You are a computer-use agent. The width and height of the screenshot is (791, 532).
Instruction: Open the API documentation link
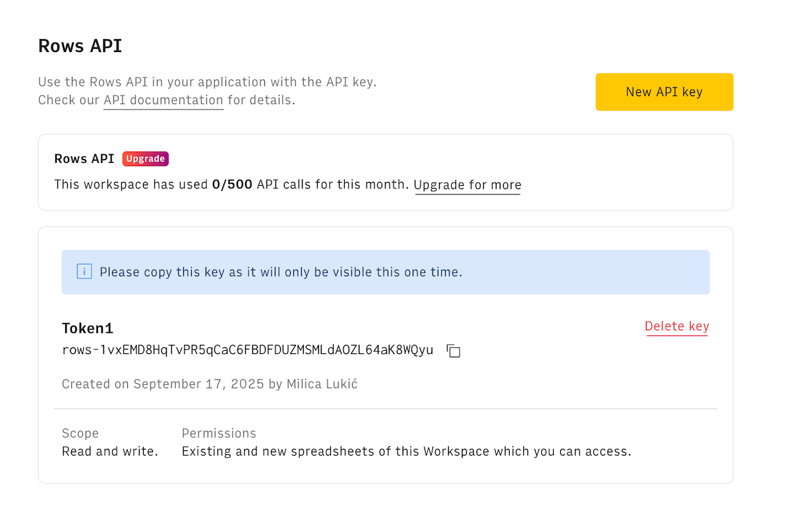click(x=163, y=100)
